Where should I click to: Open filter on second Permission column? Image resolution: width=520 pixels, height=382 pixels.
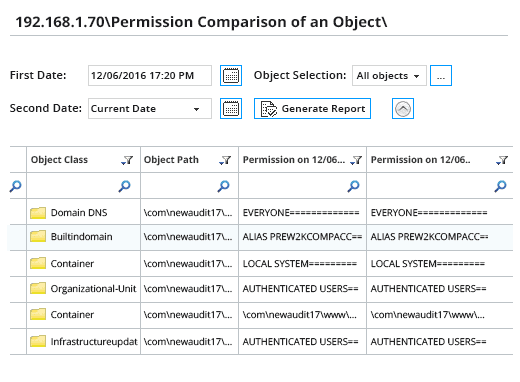[x=502, y=160]
